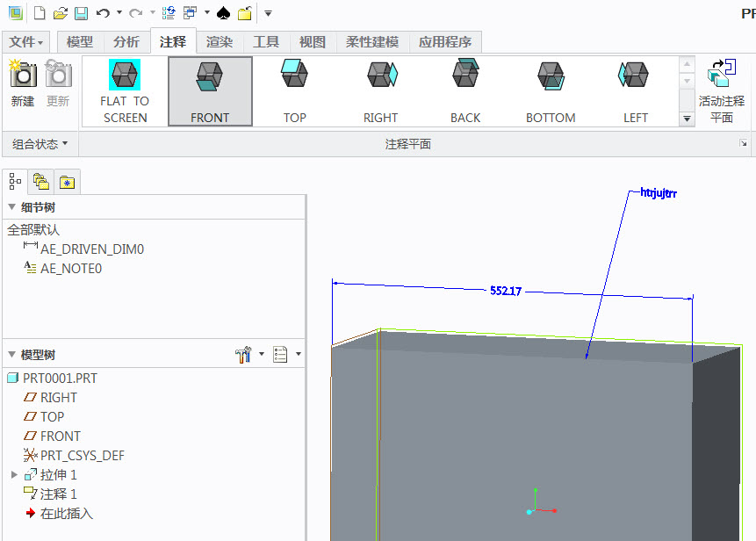Select AE_DRIVEN_DIM0 in the detail tree
The width and height of the screenshot is (756, 541).
click(83, 249)
